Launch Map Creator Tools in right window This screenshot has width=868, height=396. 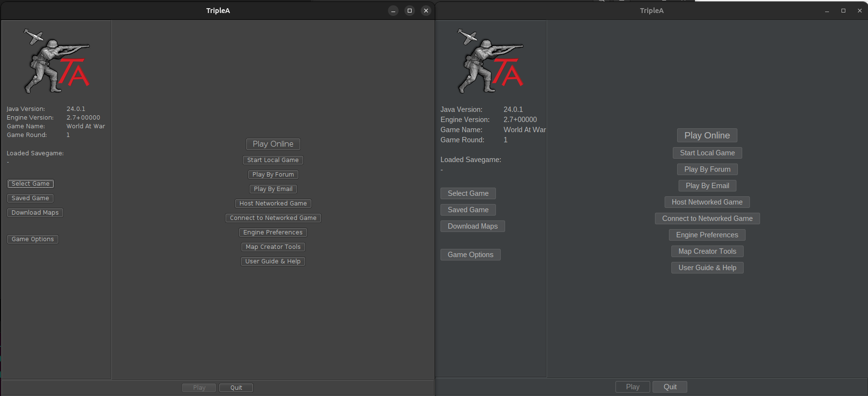[707, 251]
